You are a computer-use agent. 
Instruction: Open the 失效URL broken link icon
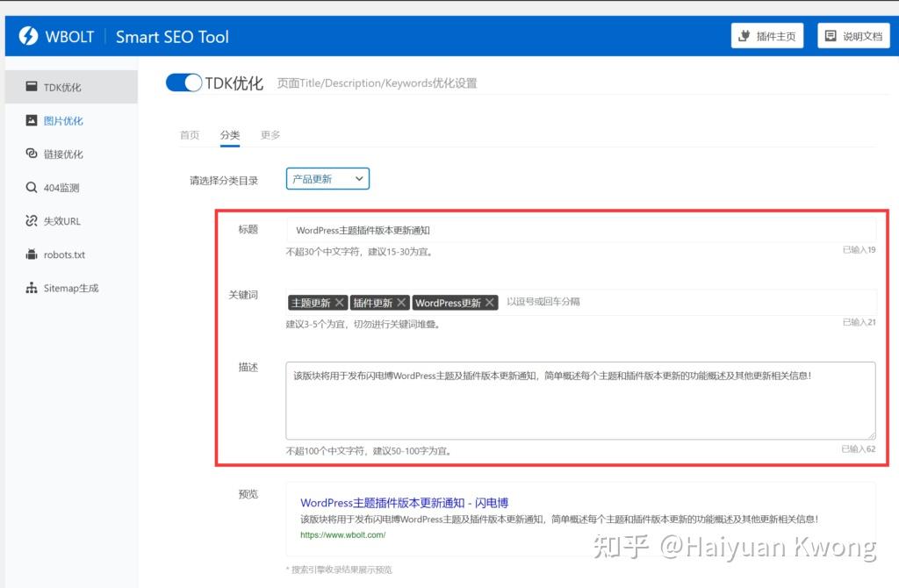32,220
